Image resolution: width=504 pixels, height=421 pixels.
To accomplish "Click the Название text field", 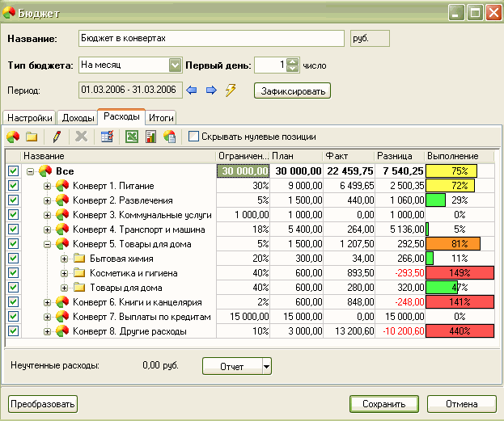I will 211,39.
